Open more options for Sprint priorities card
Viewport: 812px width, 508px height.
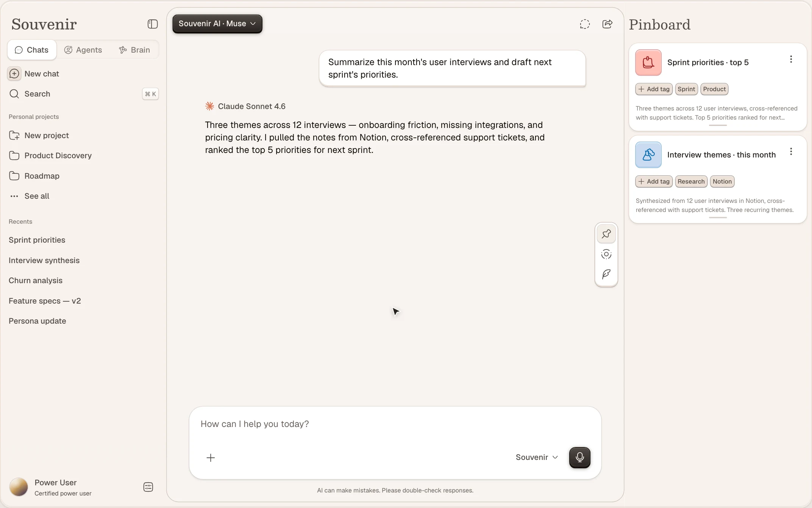791,59
